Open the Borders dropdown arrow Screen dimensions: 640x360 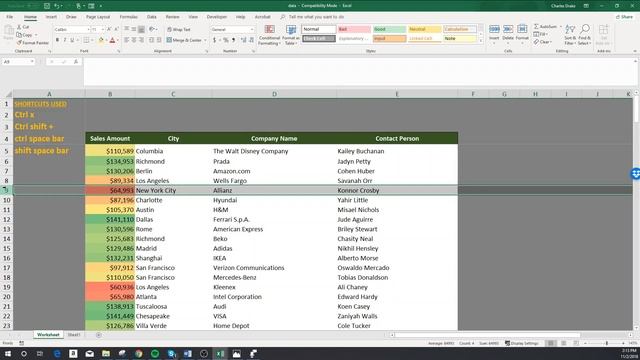[x=92, y=40]
